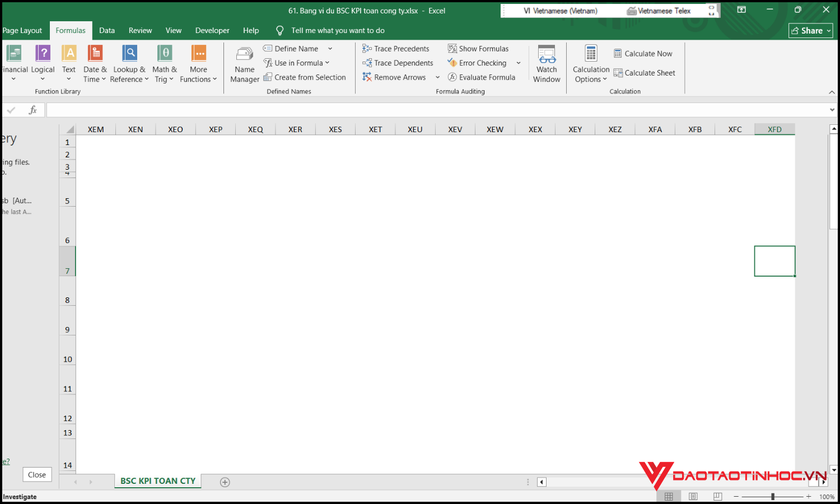
Task: Toggle Page Layout view in status bar
Action: (x=693, y=496)
